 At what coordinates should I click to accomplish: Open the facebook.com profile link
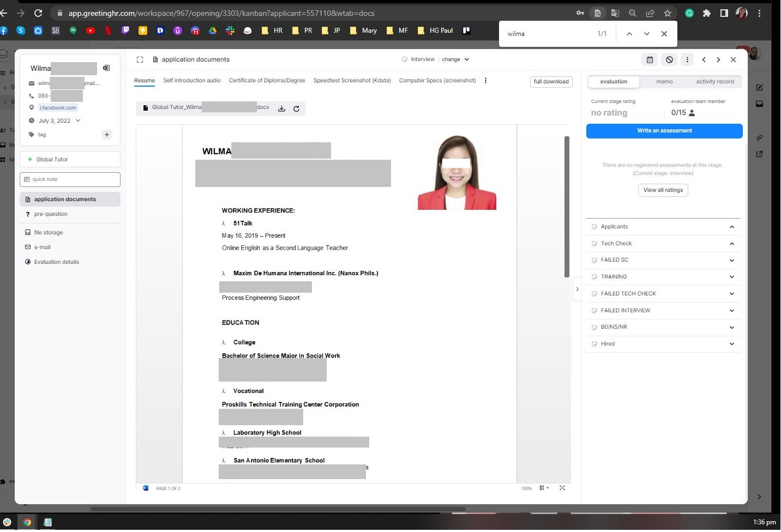pyautogui.click(x=58, y=108)
